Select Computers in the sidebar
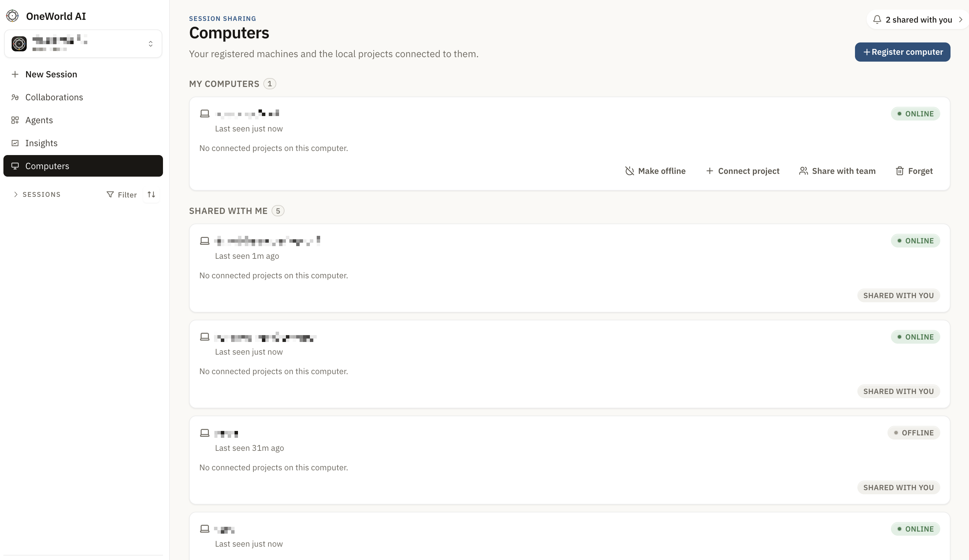969x560 pixels. [x=83, y=166]
